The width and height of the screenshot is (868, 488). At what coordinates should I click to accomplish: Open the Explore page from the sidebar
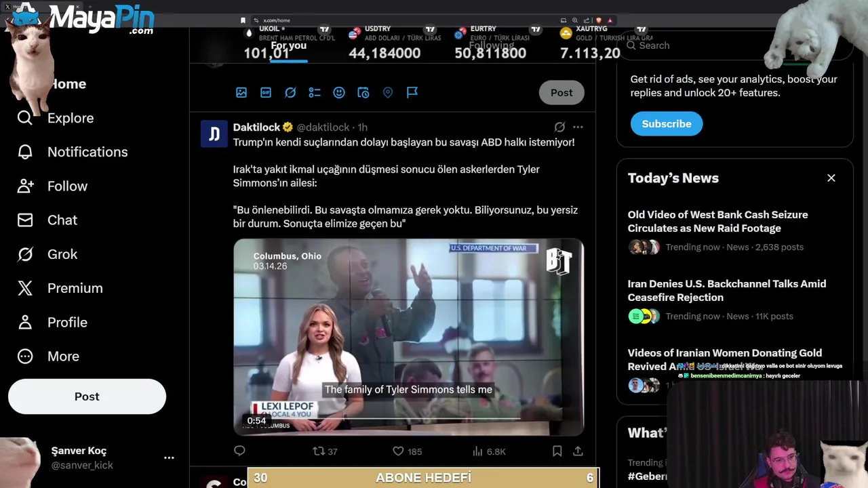[56, 118]
